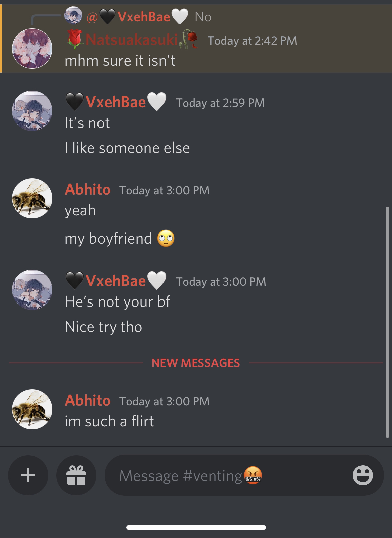Open the emoji picker smiley icon
The width and height of the screenshot is (392, 538).
pyautogui.click(x=363, y=475)
